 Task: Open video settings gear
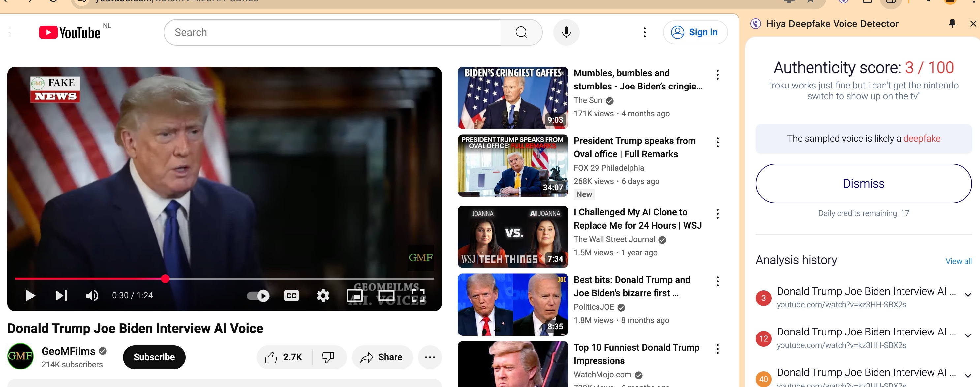(x=323, y=296)
